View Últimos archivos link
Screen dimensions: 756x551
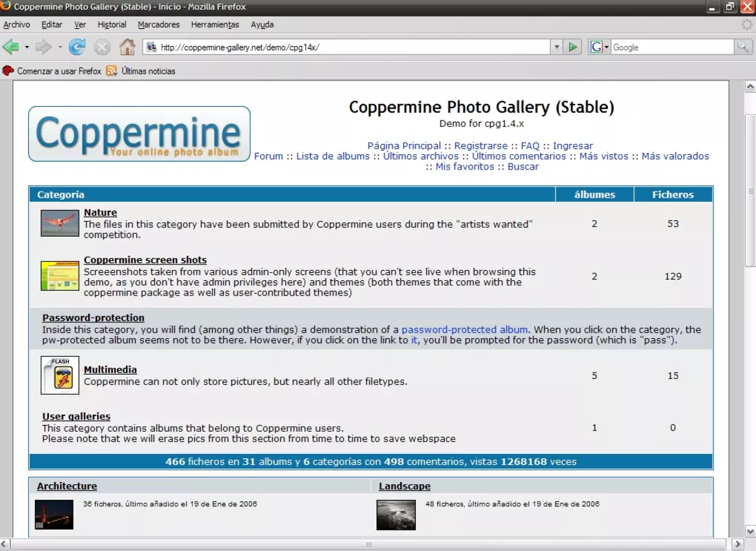click(421, 156)
